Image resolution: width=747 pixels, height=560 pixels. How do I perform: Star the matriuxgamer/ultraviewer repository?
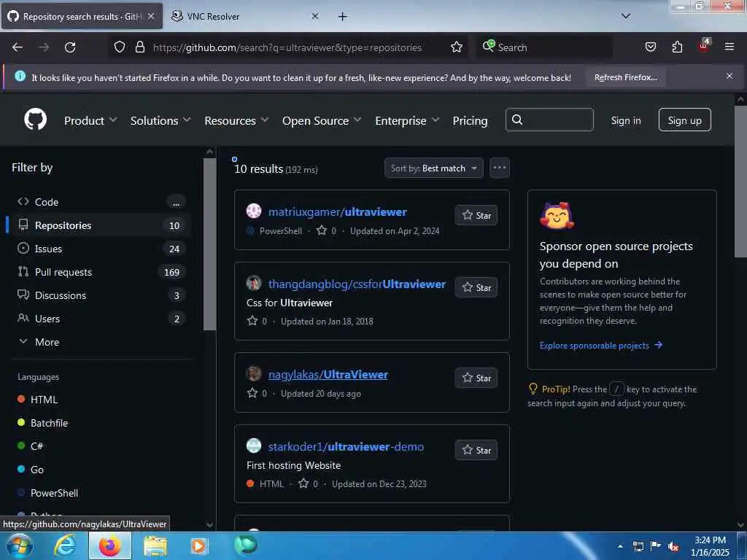(476, 215)
